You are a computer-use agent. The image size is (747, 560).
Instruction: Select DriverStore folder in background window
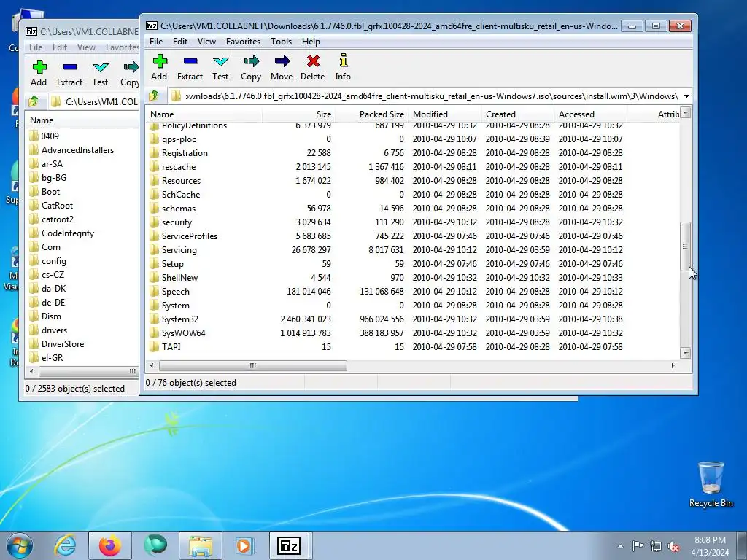[63, 344]
